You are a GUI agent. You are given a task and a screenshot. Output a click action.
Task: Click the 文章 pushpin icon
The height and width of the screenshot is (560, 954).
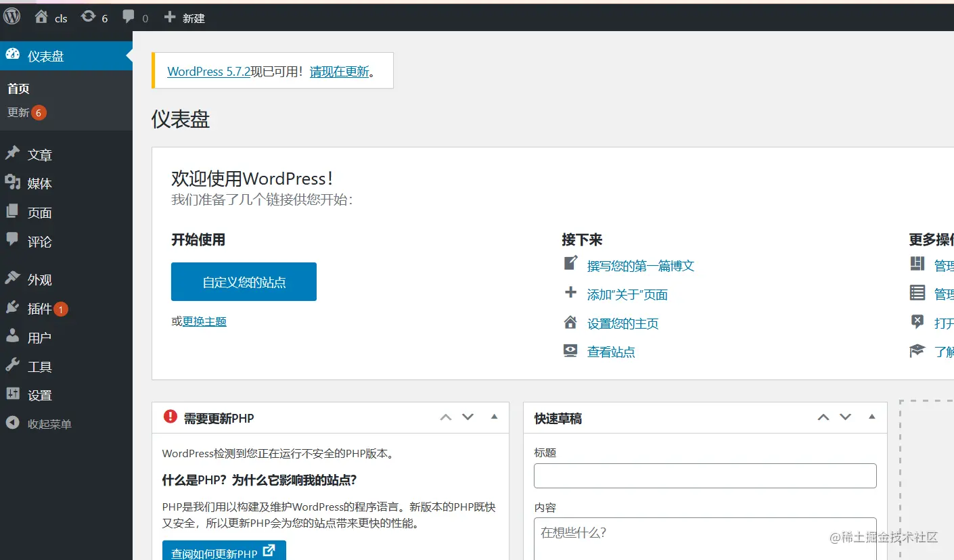tap(12, 154)
